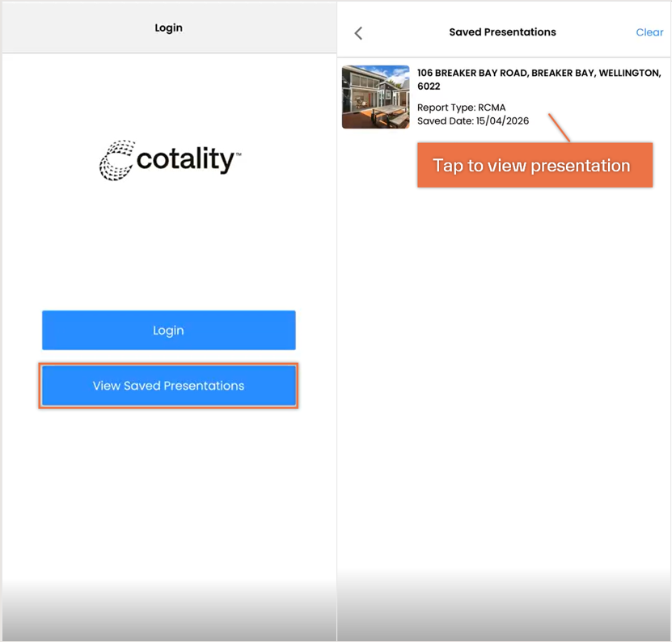
Task: Select the 106 Breaker Bay Road address
Action: point(539,79)
